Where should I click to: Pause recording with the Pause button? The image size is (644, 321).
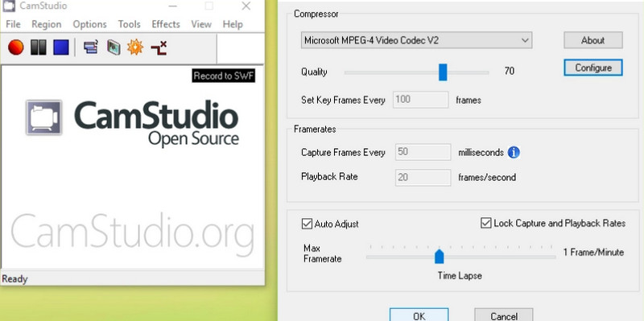[38, 47]
